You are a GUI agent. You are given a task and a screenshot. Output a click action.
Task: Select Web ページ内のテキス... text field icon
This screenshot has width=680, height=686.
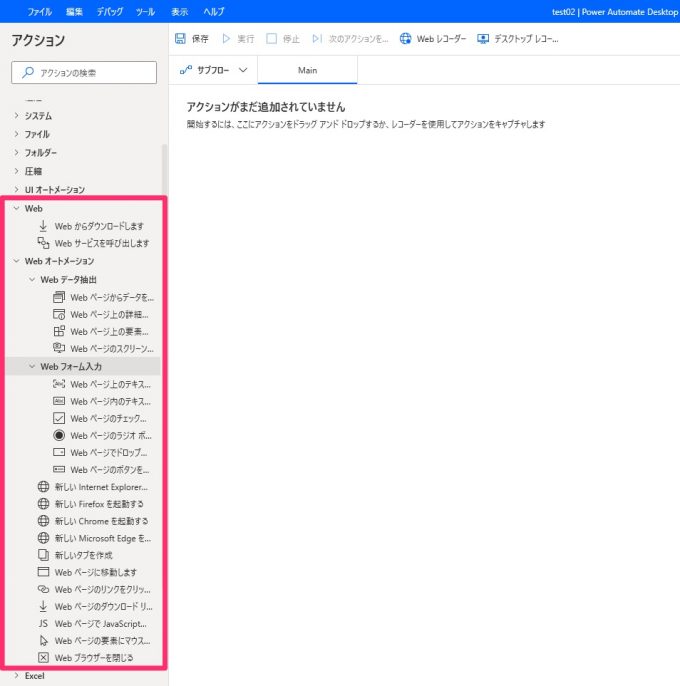click(x=59, y=401)
